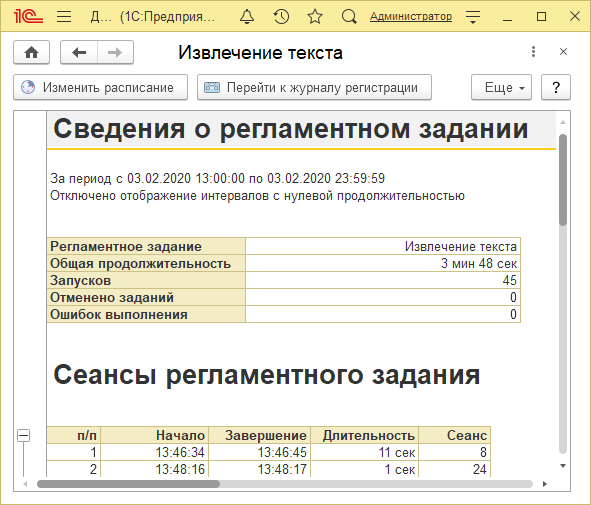This screenshot has width=591, height=505.
Task: Select the session number 24 cell
Action: point(455,469)
